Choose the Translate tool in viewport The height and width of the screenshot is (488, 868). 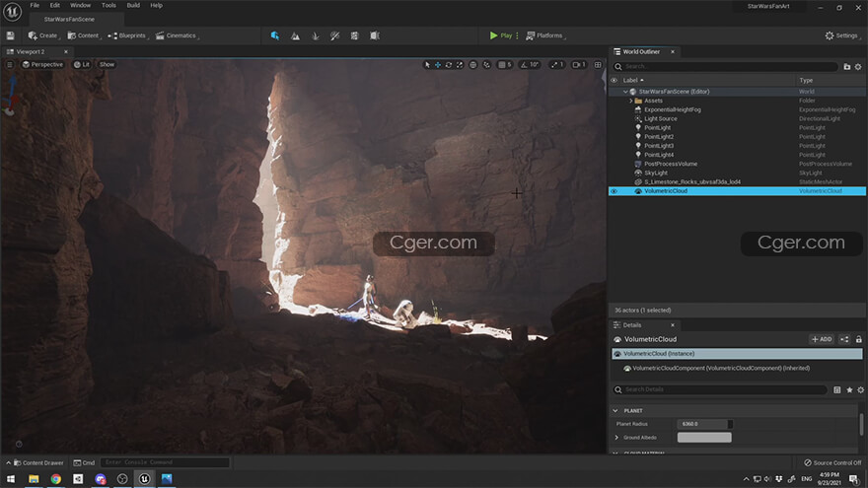coord(438,65)
